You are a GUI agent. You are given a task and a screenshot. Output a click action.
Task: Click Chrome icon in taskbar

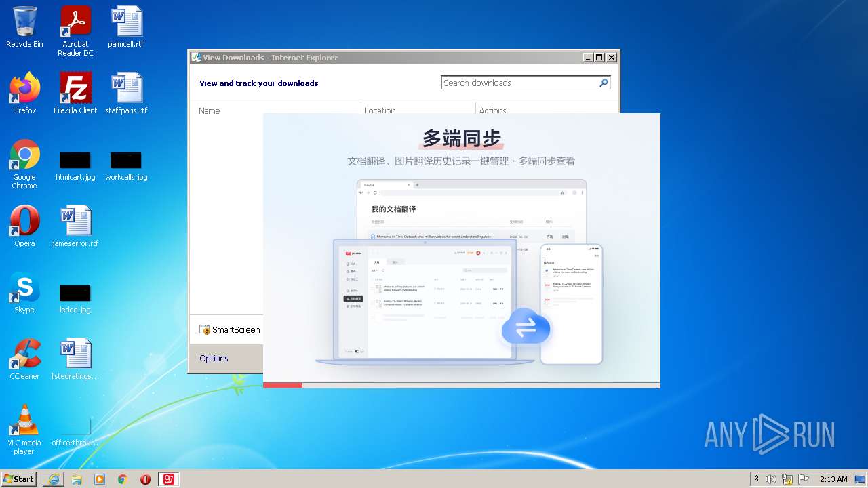pyautogui.click(x=123, y=479)
